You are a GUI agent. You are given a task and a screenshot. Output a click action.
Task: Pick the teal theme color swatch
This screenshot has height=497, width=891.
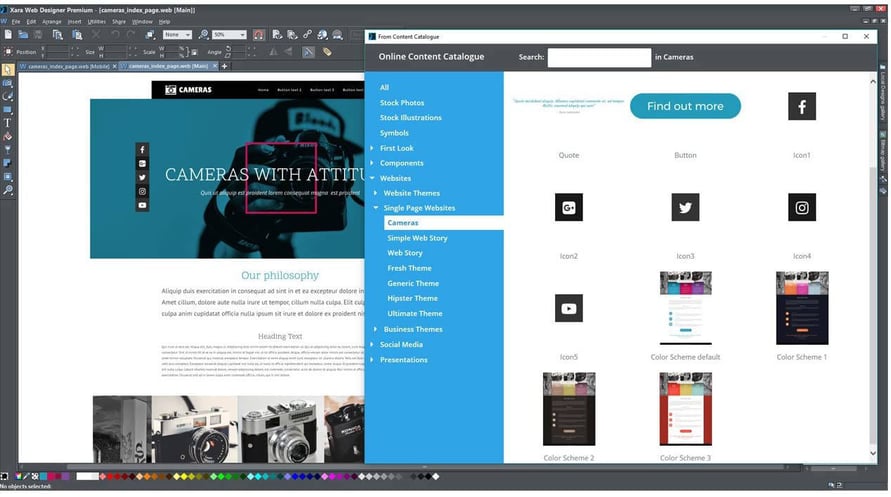point(43,477)
